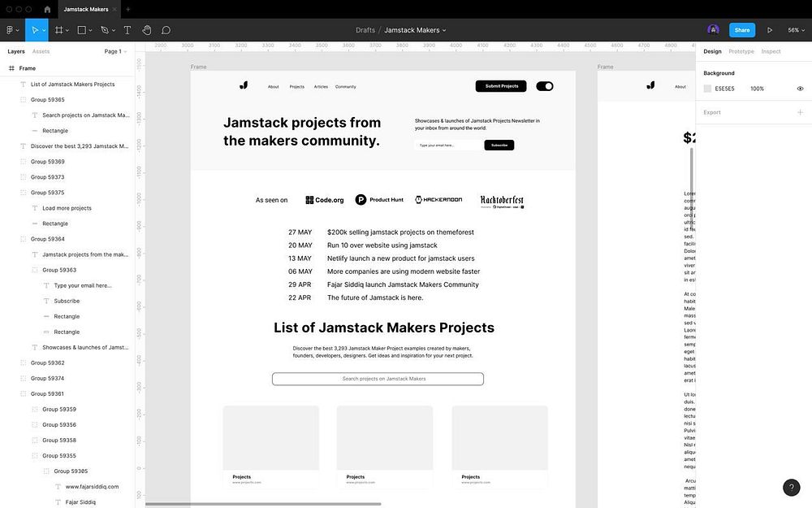Click the Code.org logo

pyautogui.click(x=325, y=200)
